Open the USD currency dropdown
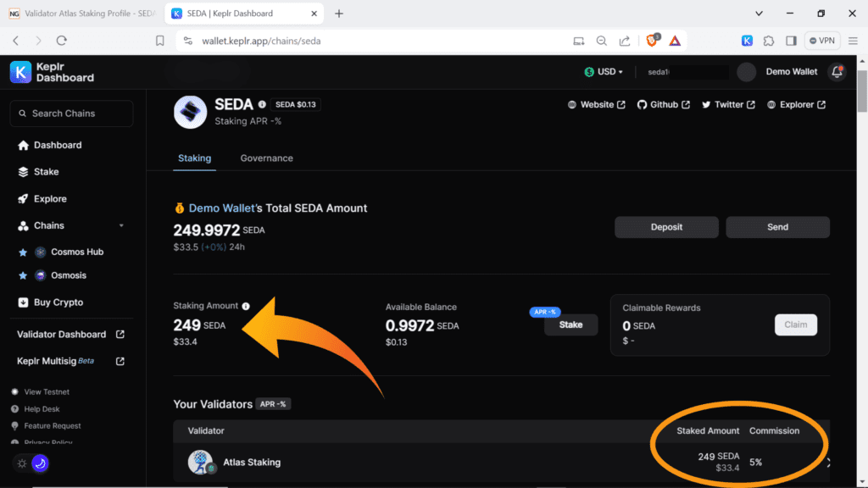The height and width of the screenshot is (488, 868). 604,72
